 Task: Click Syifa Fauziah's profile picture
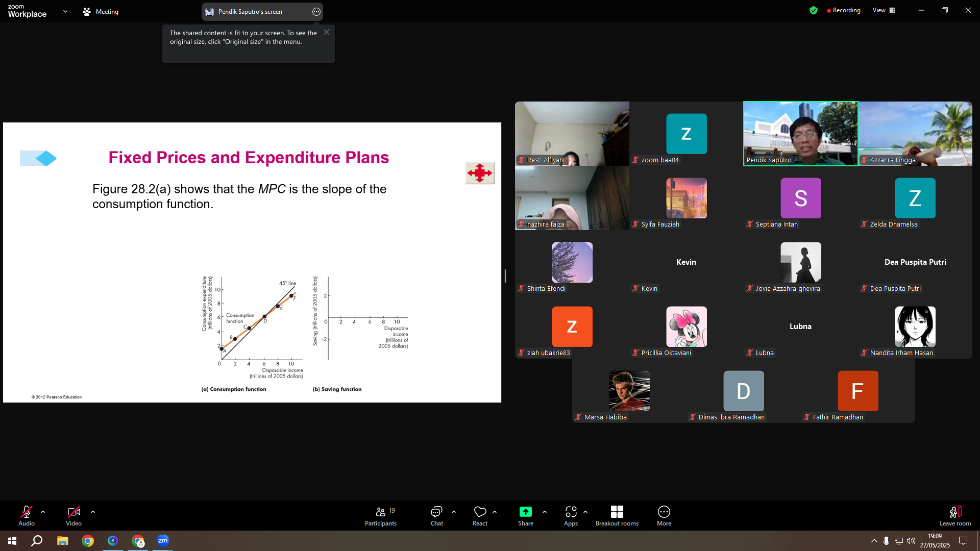tap(687, 198)
